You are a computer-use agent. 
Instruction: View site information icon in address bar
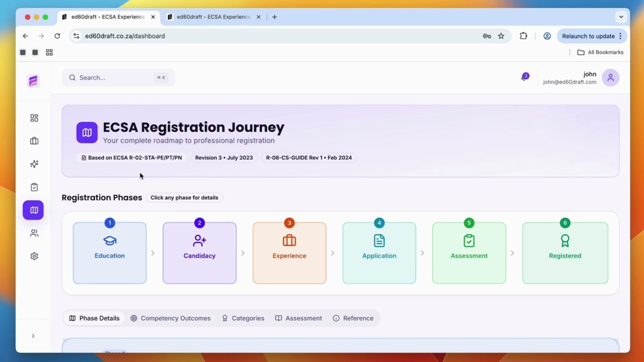76,36
